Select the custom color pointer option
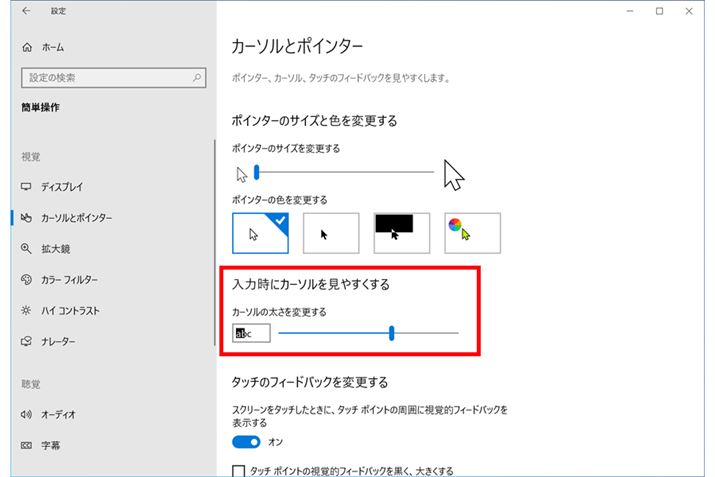The image size is (715, 477). (472, 233)
